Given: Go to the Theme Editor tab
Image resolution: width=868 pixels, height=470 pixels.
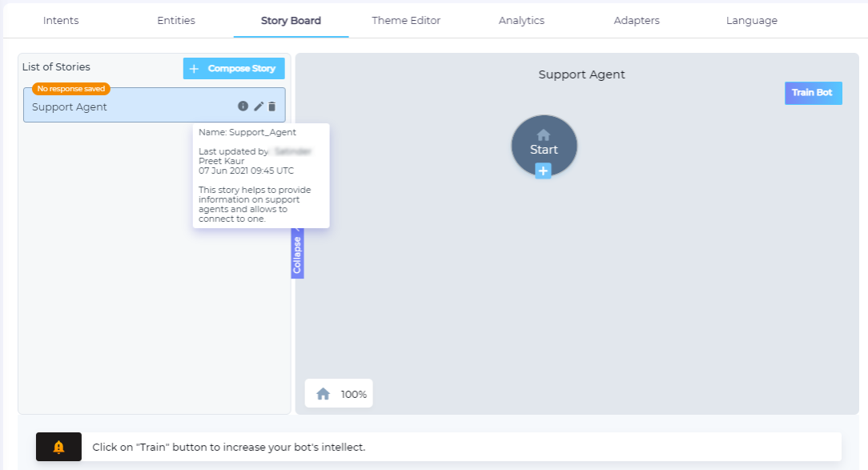Looking at the screenshot, I should click(406, 21).
